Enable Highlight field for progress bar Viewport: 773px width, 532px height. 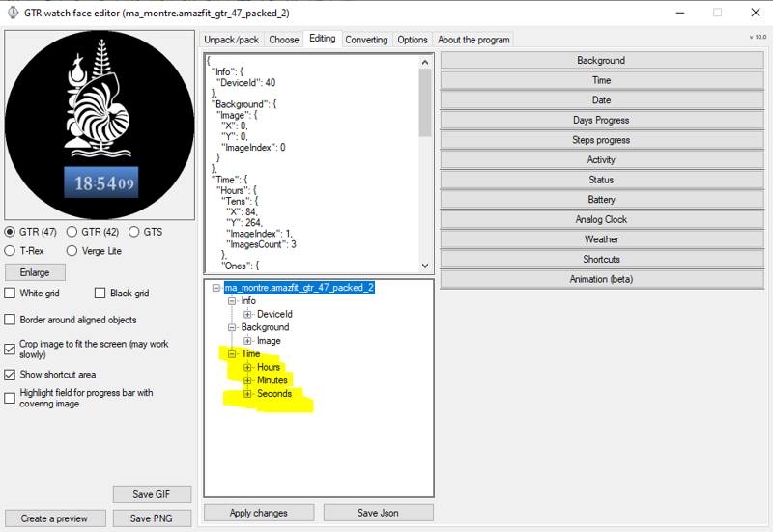(x=10, y=398)
